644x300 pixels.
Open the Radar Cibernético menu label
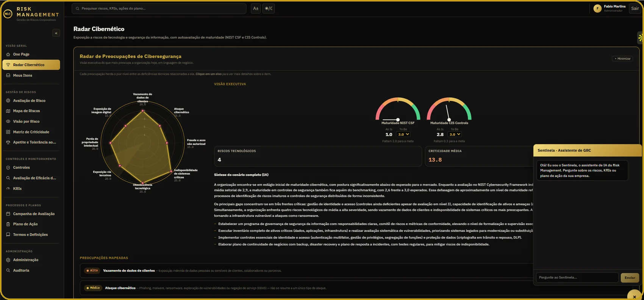(x=29, y=65)
